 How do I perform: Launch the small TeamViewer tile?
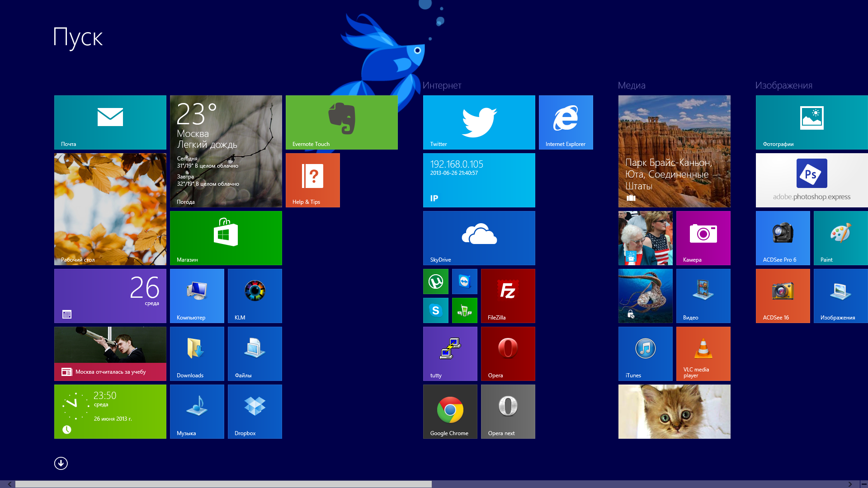[x=465, y=282]
